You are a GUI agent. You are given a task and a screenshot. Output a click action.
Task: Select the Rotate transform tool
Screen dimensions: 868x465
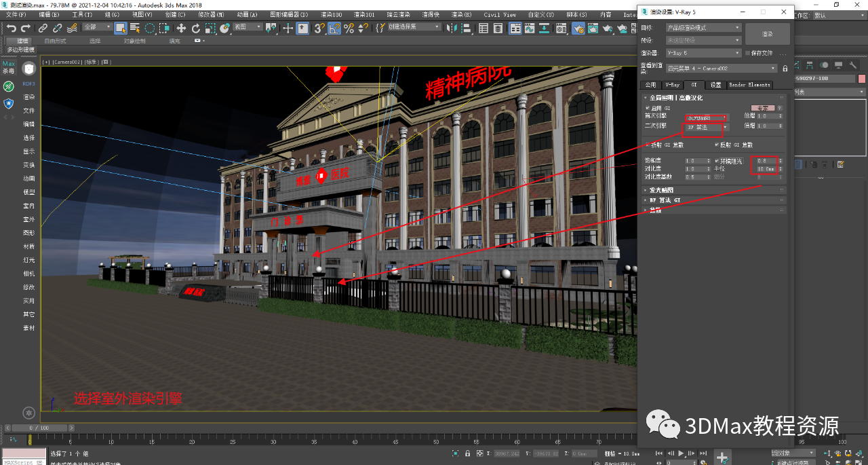tap(196, 28)
